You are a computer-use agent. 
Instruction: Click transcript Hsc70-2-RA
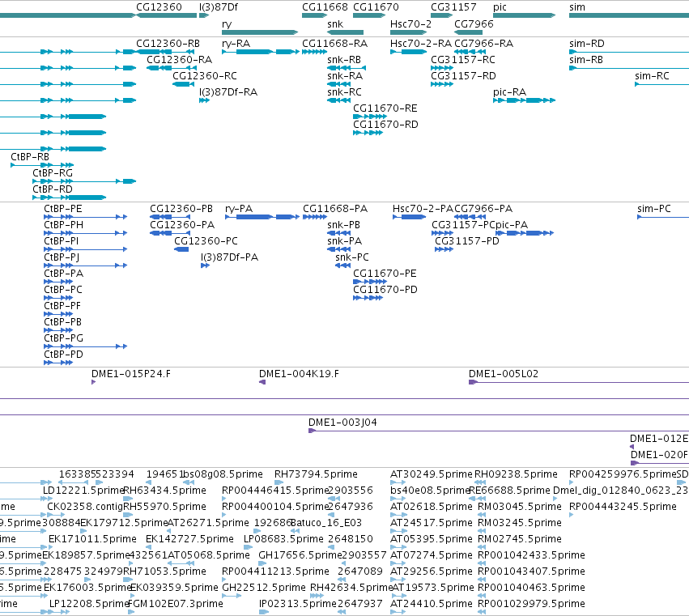click(420, 44)
